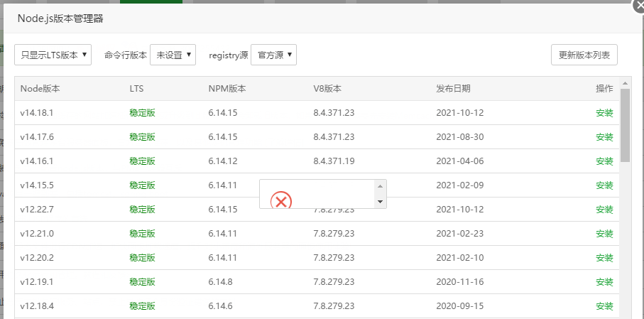Install Node v12.18.4 via 安装 link
This screenshot has width=644, height=319.
coord(604,306)
